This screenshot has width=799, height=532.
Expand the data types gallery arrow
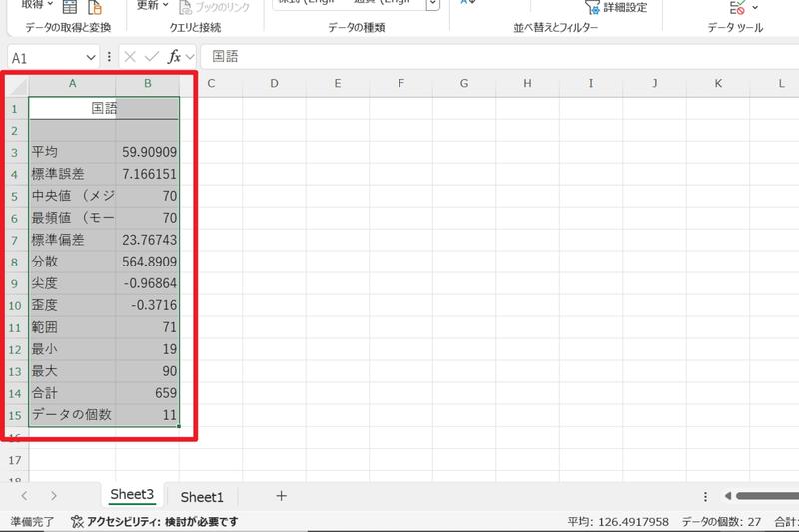pos(433,5)
